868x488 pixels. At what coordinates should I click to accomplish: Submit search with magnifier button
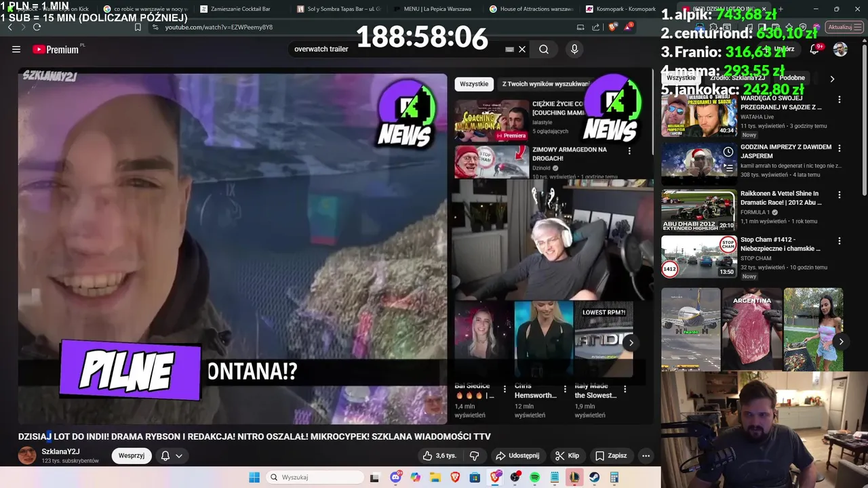tap(544, 49)
